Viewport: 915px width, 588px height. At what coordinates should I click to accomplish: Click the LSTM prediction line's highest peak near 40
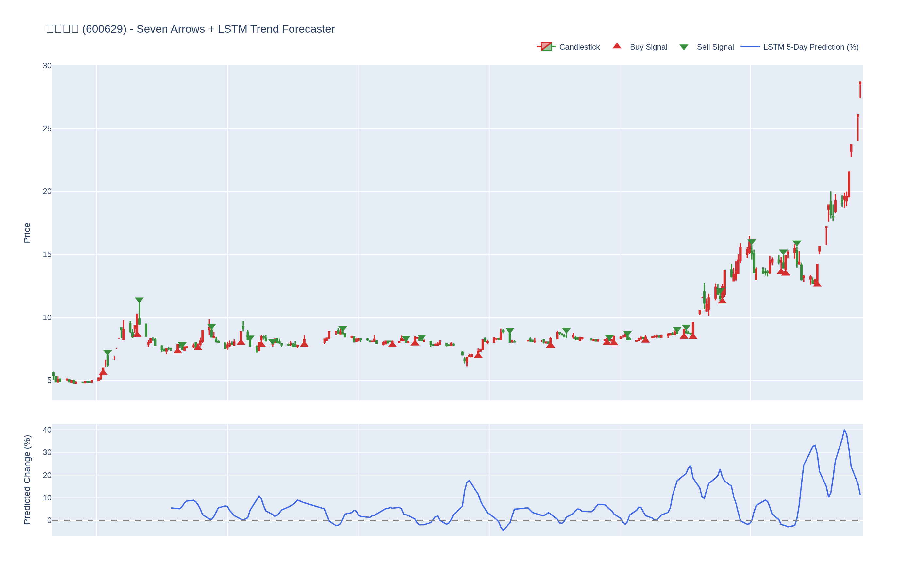[844, 430]
